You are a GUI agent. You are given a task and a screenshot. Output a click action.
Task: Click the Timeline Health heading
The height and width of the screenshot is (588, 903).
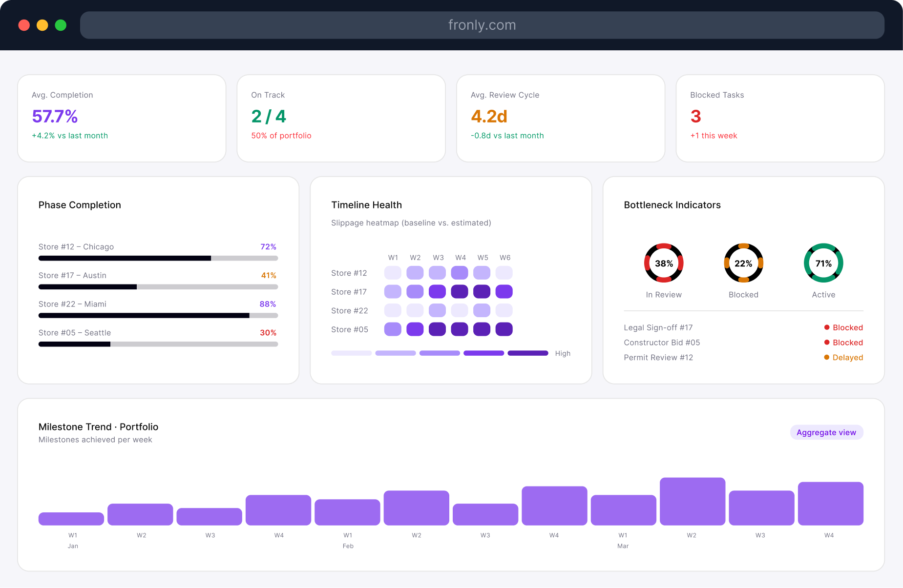367,205
